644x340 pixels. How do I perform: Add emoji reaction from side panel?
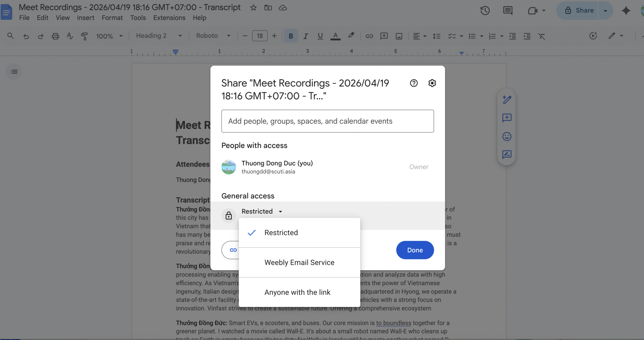[507, 136]
